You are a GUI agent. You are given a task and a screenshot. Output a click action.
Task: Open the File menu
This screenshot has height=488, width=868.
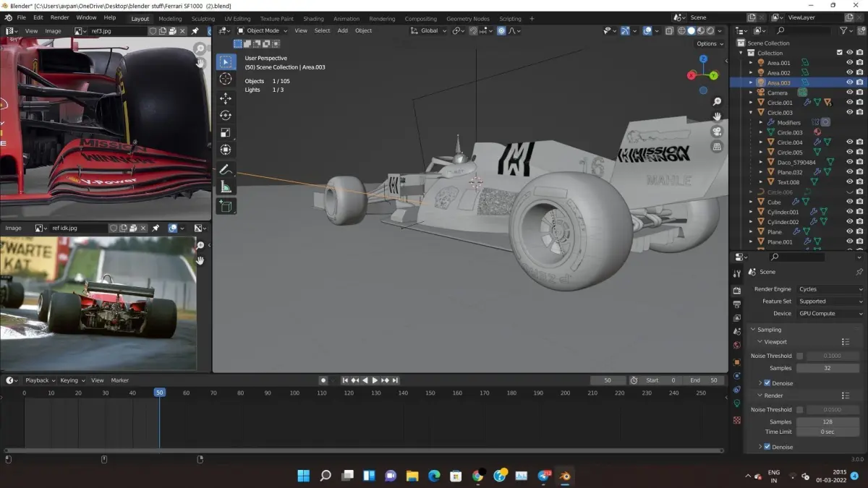(21, 17)
